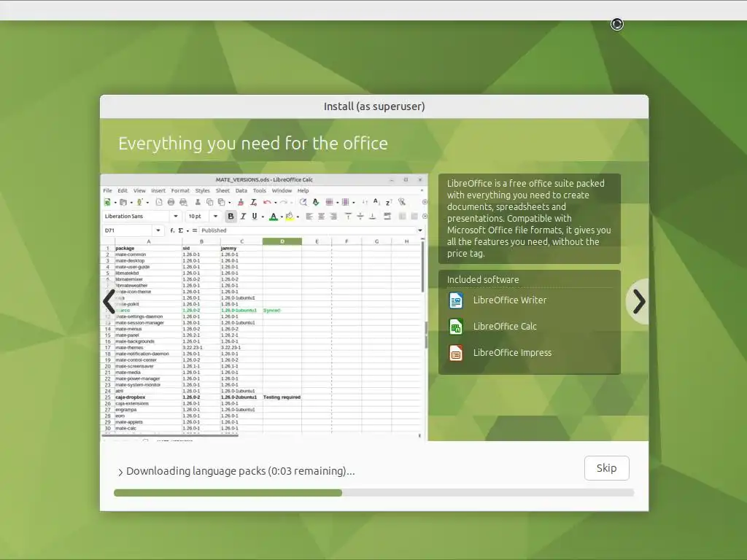747x560 pixels.
Task: Toggle Underline in the Calc screenshot toolbar
Action: (255, 216)
